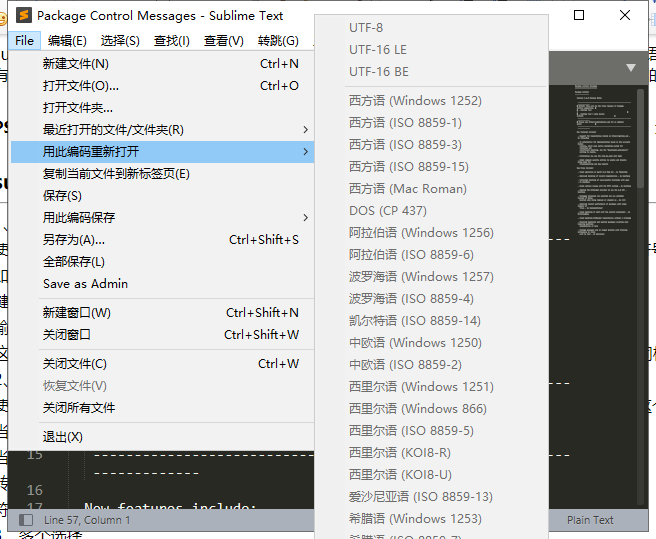Image resolution: width=656 pixels, height=539 pixels.
Task: Open the tab list dropdown arrow
Action: pos(630,68)
